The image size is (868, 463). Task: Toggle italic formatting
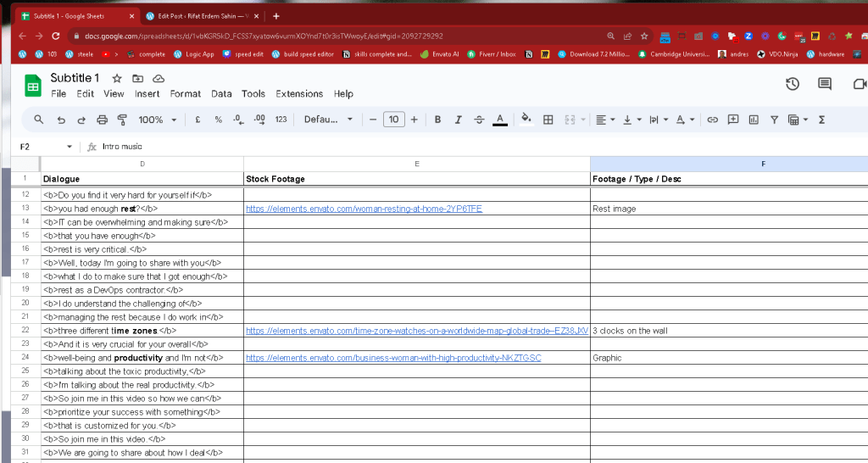tap(459, 120)
